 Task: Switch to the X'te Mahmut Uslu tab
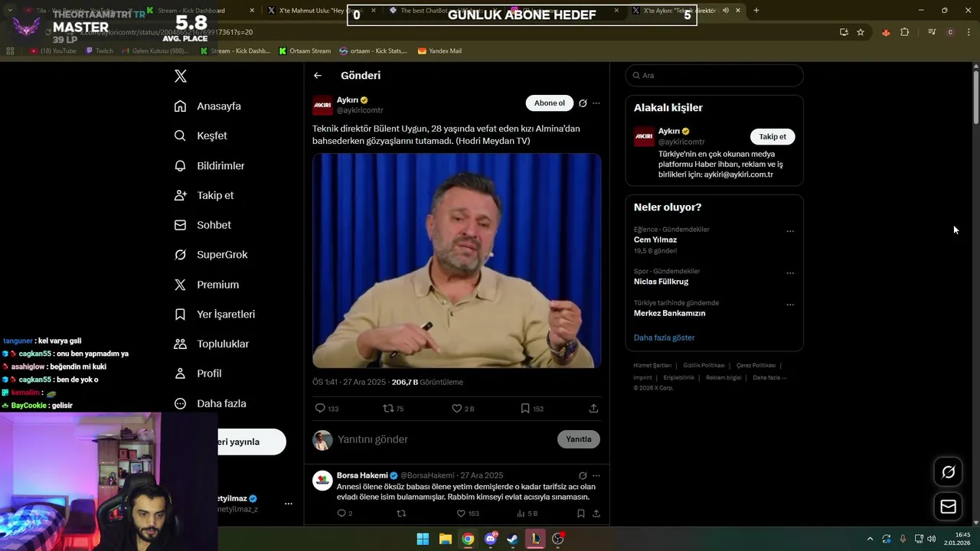click(320, 11)
